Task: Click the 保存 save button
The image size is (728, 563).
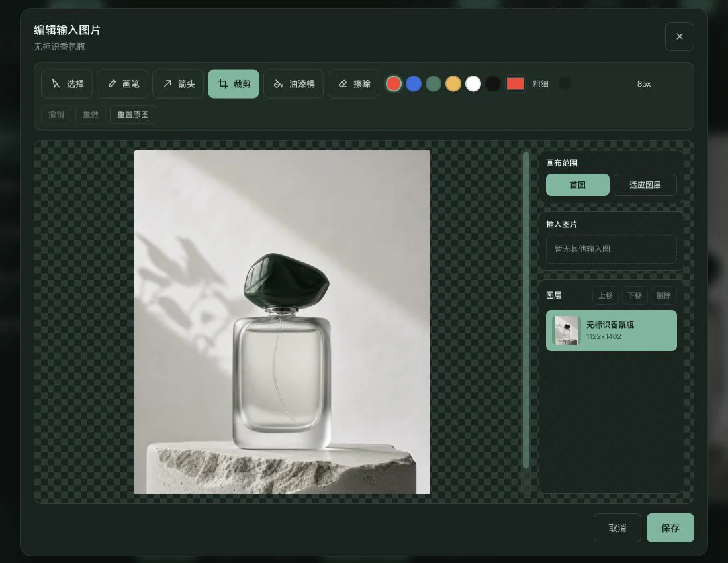Action: [670, 528]
